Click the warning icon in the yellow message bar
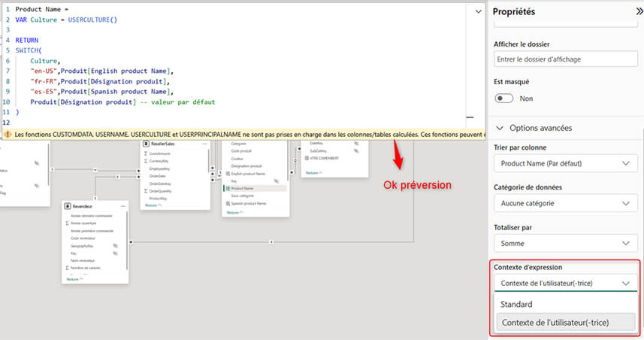The height and width of the screenshot is (340, 644). coord(8,135)
